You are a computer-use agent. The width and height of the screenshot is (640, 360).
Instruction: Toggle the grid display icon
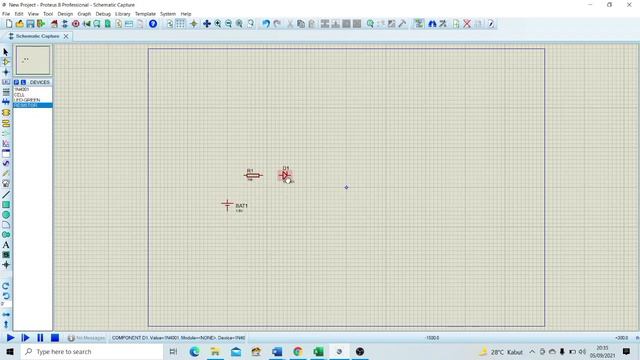180,24
